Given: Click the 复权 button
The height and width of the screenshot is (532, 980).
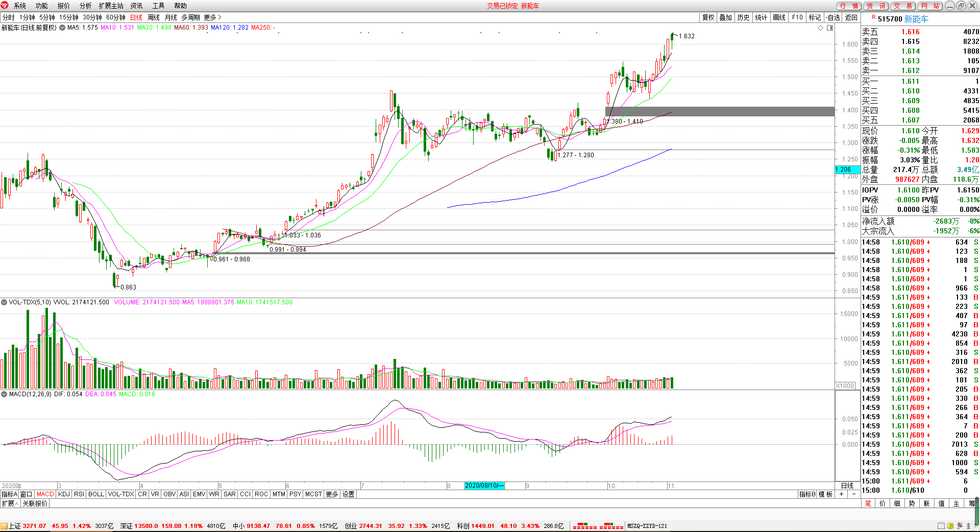Looking at the screenshot, I should click(708, 17).
